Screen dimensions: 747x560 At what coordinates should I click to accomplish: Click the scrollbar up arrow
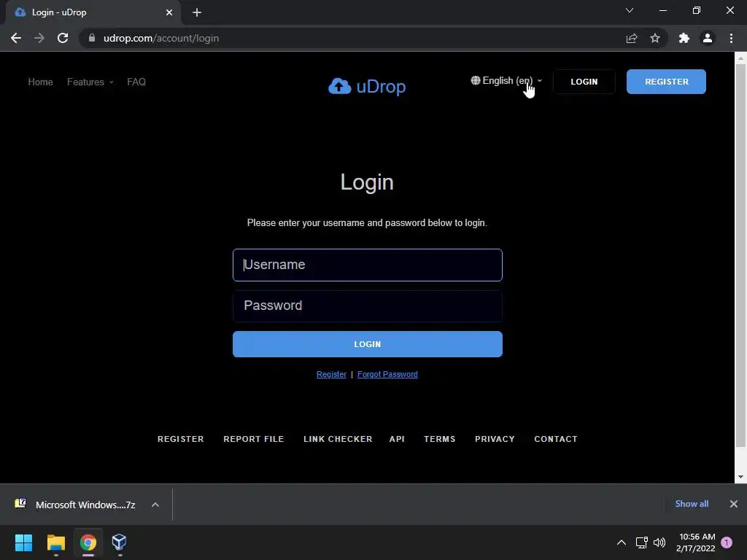740,58
